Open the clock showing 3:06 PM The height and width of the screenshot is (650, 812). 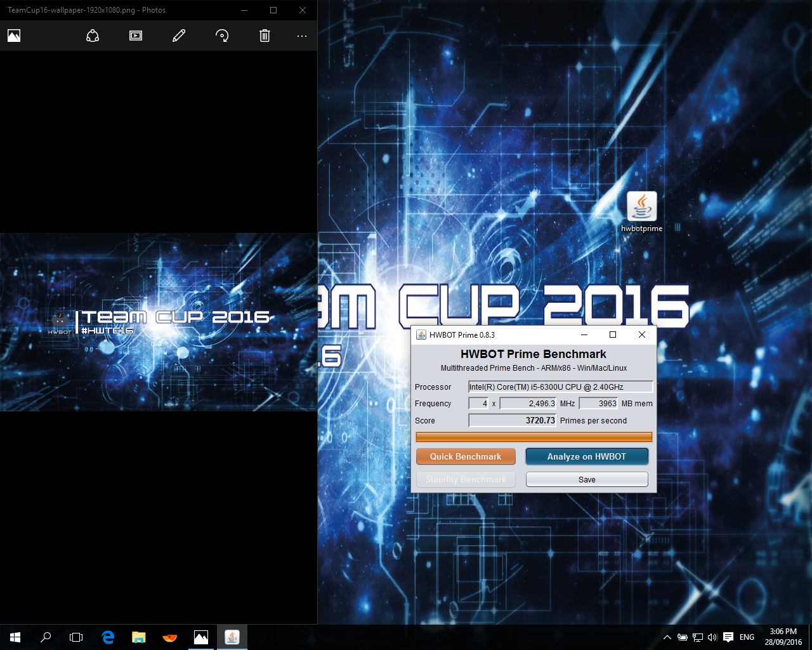783,637
